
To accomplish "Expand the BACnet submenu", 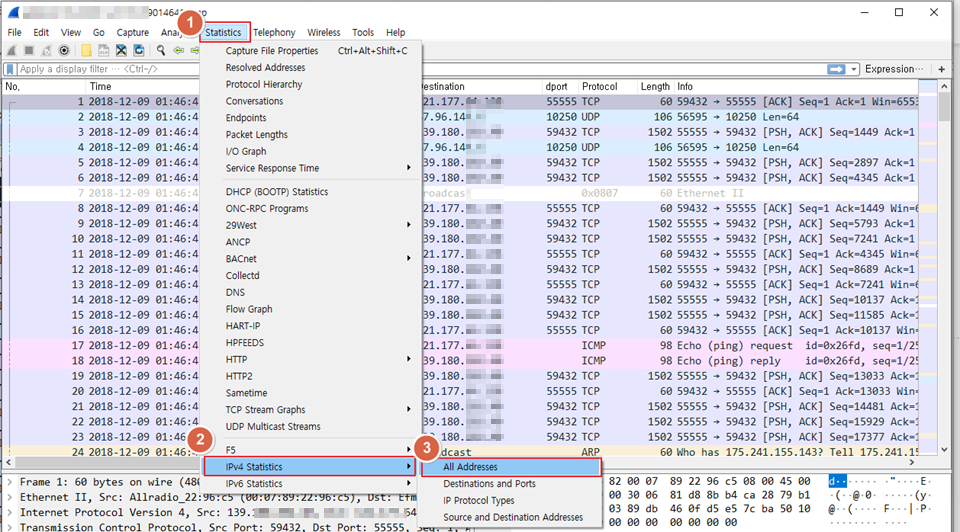I will tap(311, 259).
